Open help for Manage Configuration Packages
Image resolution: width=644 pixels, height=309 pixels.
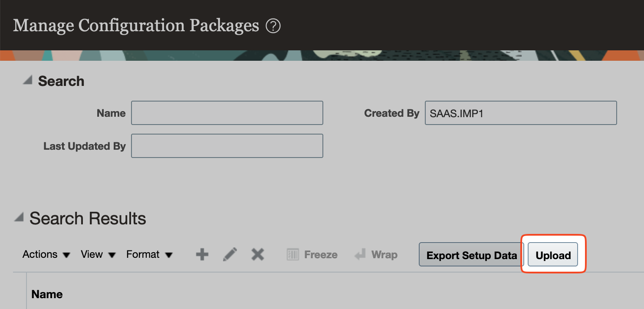274,26
